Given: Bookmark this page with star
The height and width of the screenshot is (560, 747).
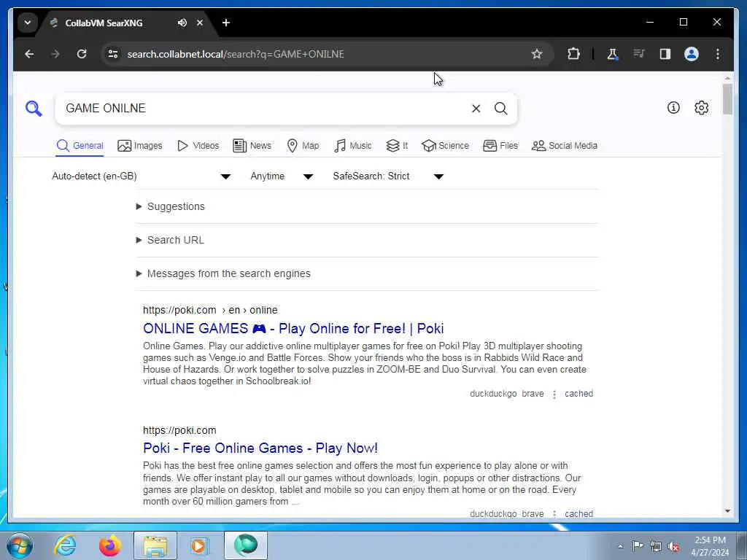Looking at the screenshot, I should [x=537, y=54].
